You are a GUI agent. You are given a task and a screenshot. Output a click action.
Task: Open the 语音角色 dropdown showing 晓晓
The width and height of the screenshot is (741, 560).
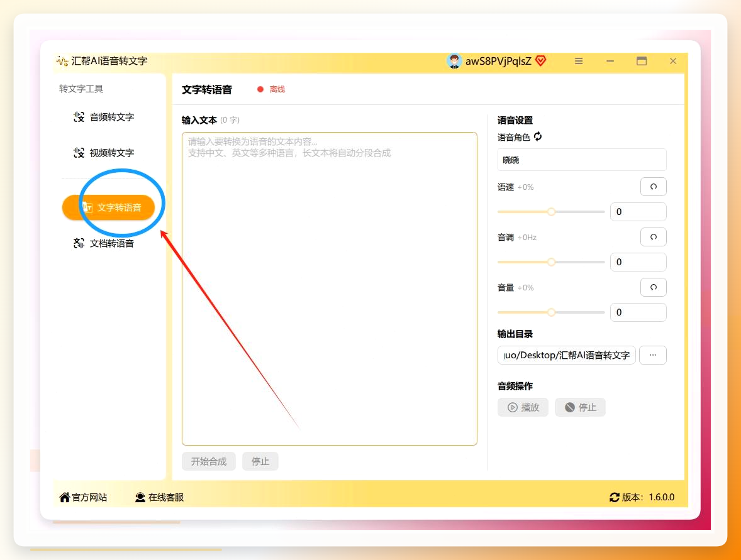[582, 160]
